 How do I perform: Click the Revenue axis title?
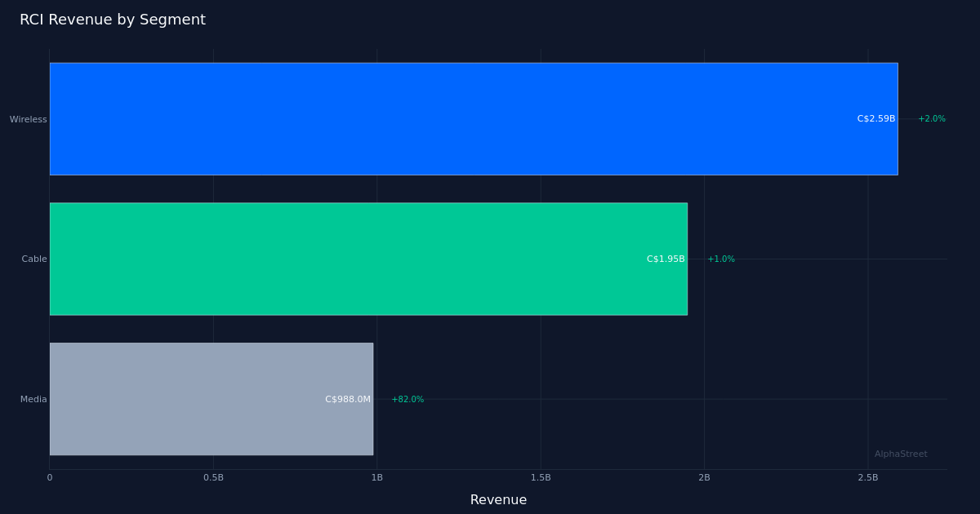[498, 499]
